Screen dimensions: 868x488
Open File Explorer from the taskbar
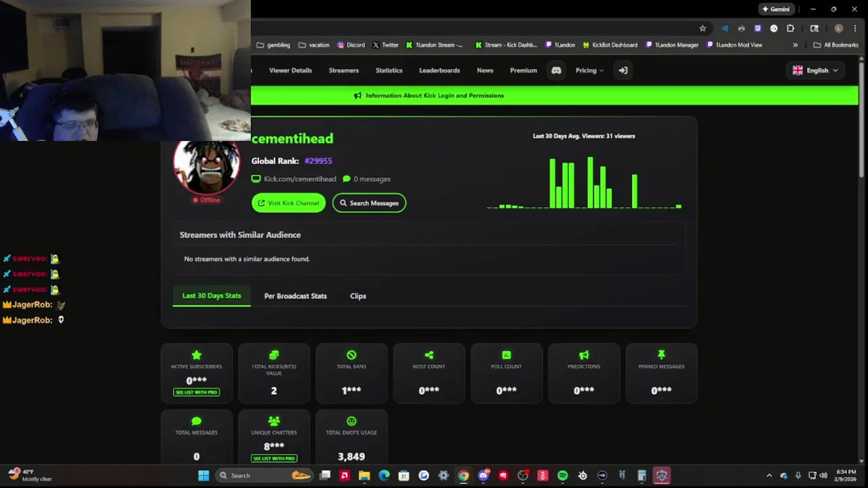pyautogui.click(x=364, y=476)
